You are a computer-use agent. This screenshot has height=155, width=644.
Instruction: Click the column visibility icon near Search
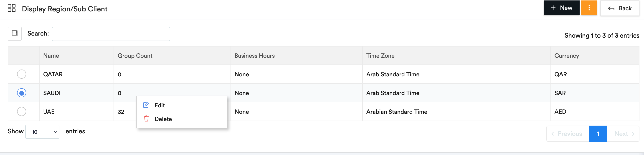(15, 34)
